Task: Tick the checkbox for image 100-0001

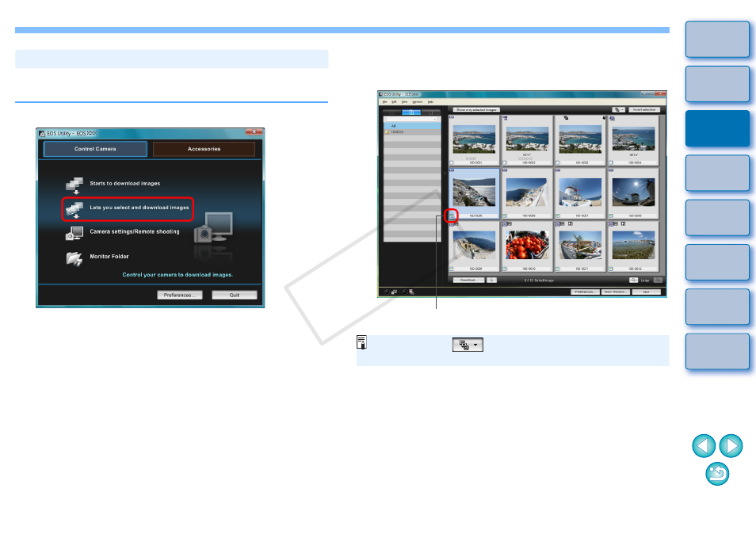Action: point(451,163)
